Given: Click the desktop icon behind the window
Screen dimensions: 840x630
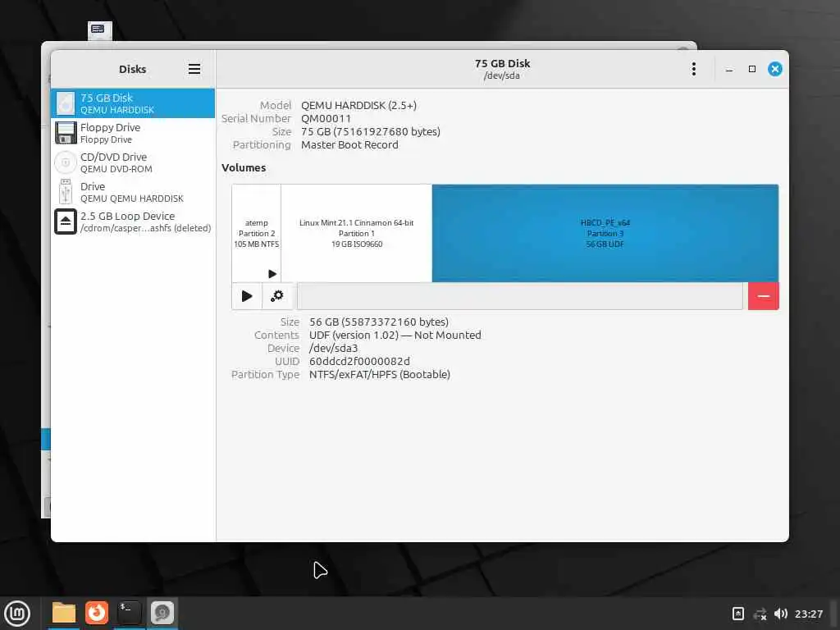Looking at the screenshot, I should [x=99, y=30].
